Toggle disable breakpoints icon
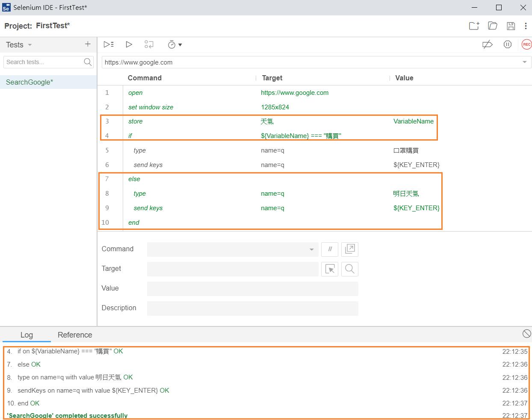532x420 pixels. [487, 44]
